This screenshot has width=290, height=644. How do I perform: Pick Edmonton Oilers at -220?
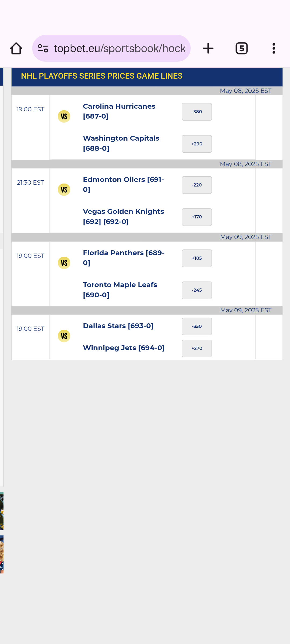197,185
